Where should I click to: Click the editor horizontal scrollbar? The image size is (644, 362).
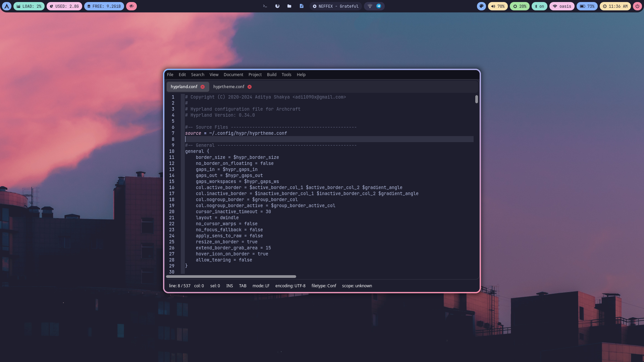231,277
